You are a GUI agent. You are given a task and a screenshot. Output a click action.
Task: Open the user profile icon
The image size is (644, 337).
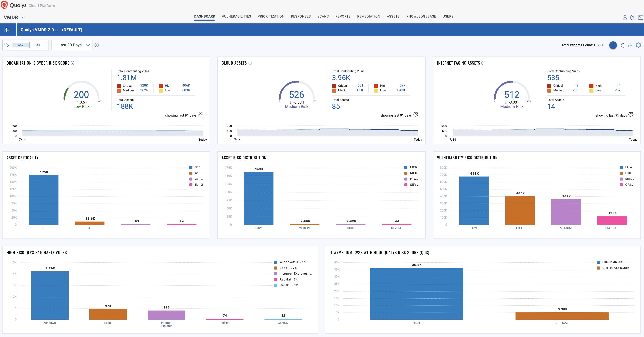click(624, 17)
